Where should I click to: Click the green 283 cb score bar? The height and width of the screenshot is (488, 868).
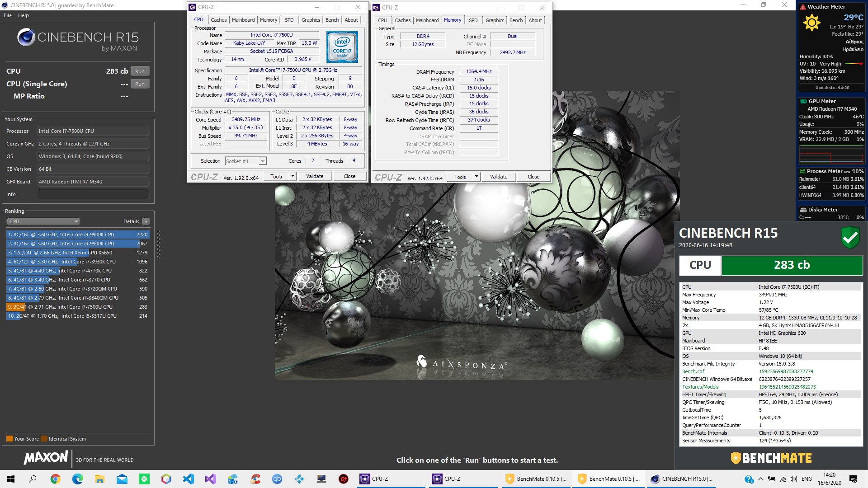[x=792, y=265]
